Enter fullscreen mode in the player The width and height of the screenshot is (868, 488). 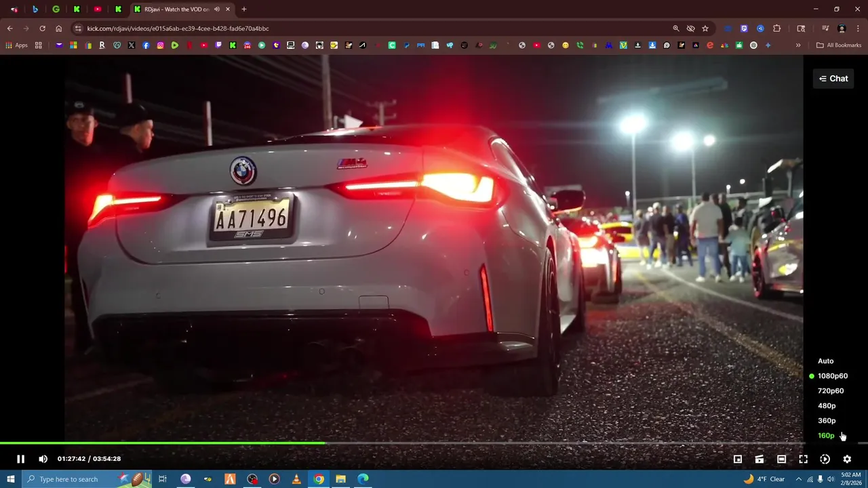point(803,459)
